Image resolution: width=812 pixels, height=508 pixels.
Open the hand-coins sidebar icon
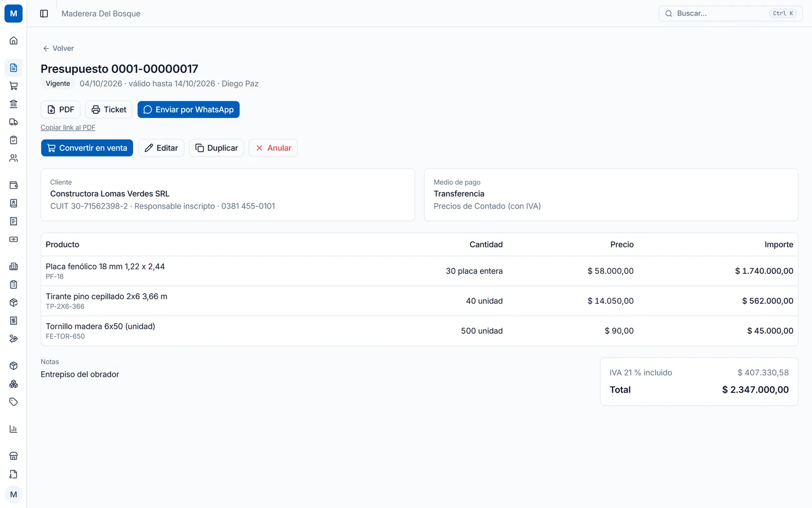(14, 339)
